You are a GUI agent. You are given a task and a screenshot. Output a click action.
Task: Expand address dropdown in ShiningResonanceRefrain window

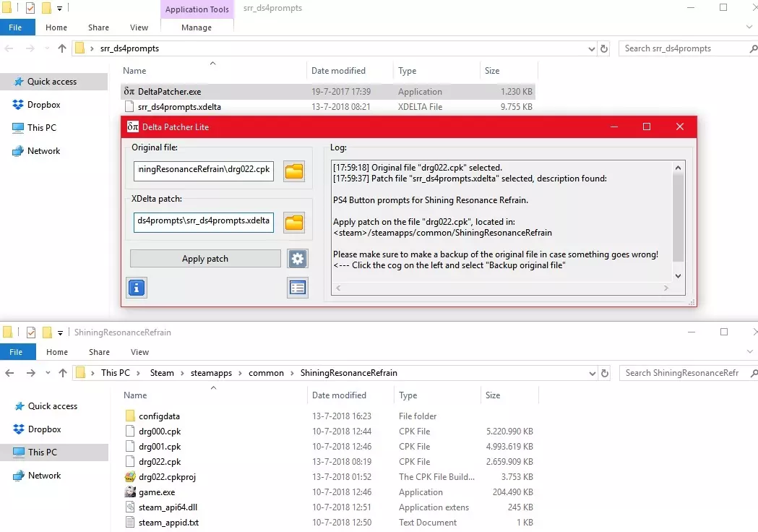[593, 373]
